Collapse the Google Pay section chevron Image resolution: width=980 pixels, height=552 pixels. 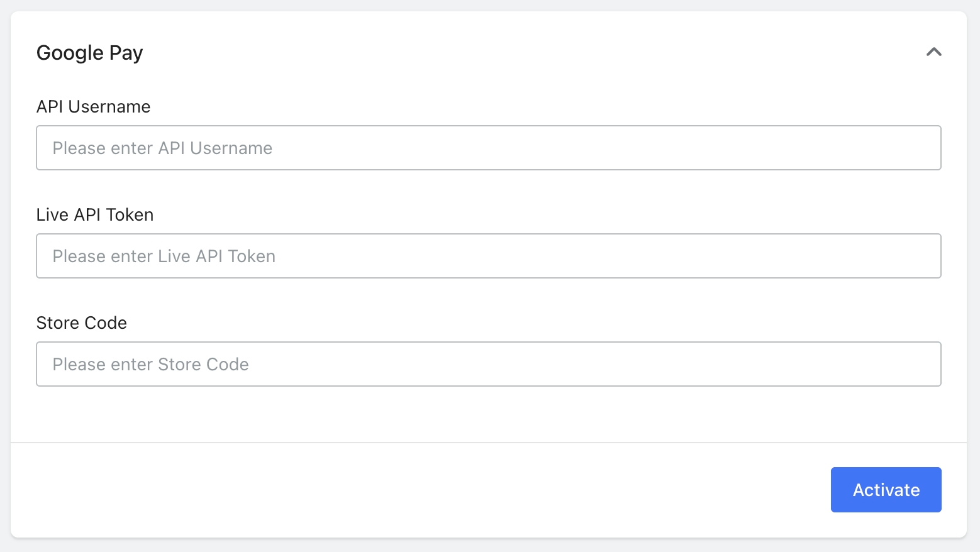point(933,52)
